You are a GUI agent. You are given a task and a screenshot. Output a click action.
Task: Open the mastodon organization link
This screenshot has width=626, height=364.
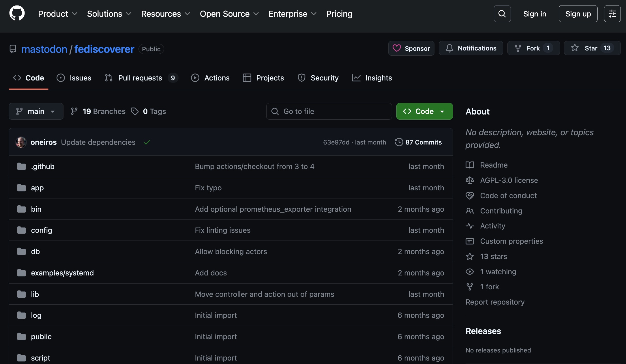pyautogui.click(x=44, y=49)
